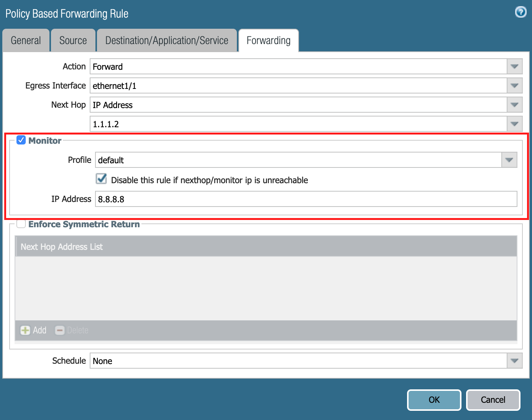Open the next hop IP address dropdown
This screenshot has width=532, height=420.
pos(514,124)
